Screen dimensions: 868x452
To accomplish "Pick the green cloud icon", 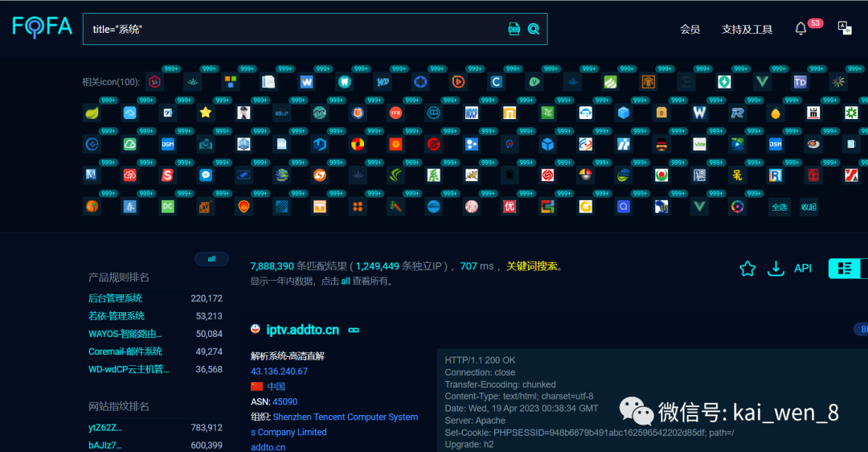I will tap(129, 144).
